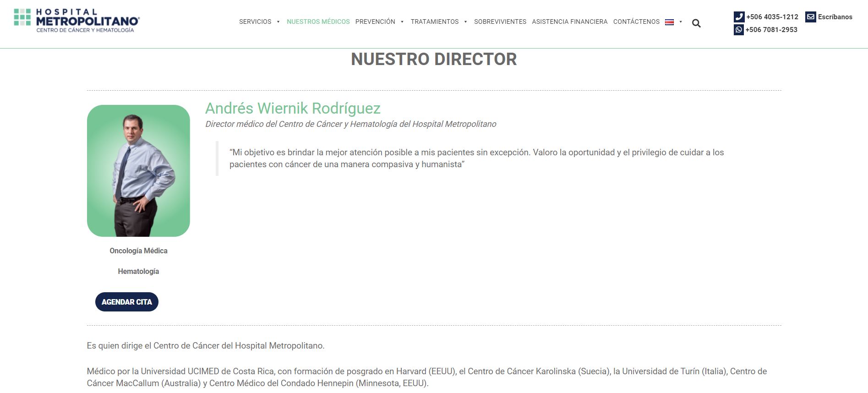The height and width of the screenshot is (393, 868).
Task: Click the Hospital Metropolitano logo
Action: click(76, 20)
